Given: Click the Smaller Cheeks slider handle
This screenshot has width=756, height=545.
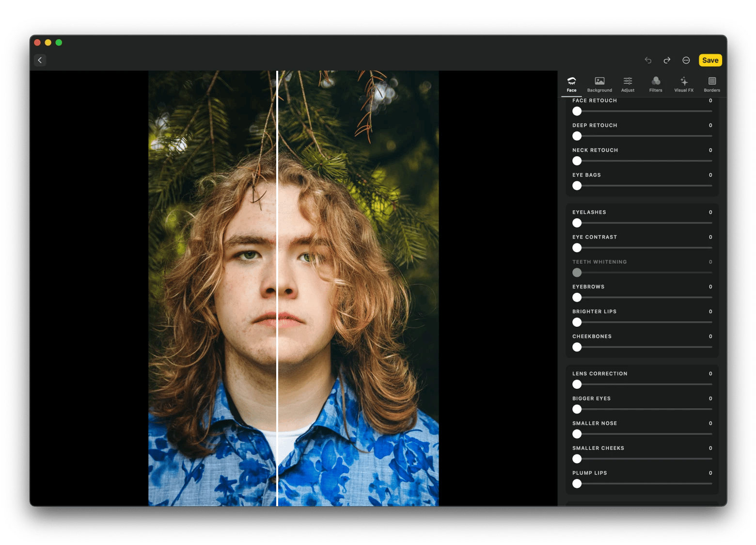Looking at the screenshot, I should pyautogui.click(x=577, y=459).
